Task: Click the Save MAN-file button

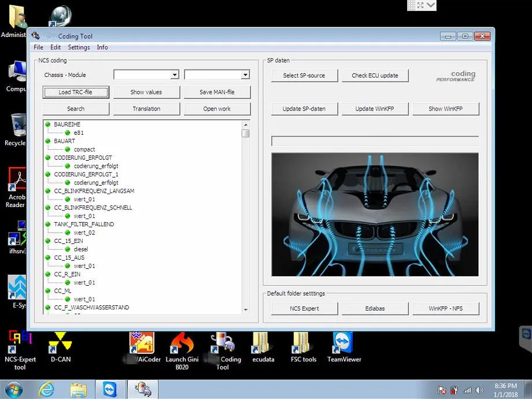Action: pyautogui.click(x=217, y=92)
